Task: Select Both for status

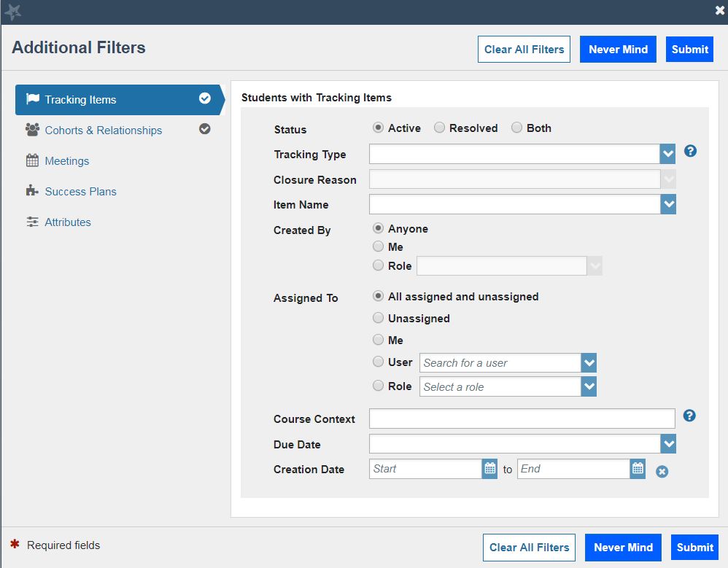Action: 516,128
